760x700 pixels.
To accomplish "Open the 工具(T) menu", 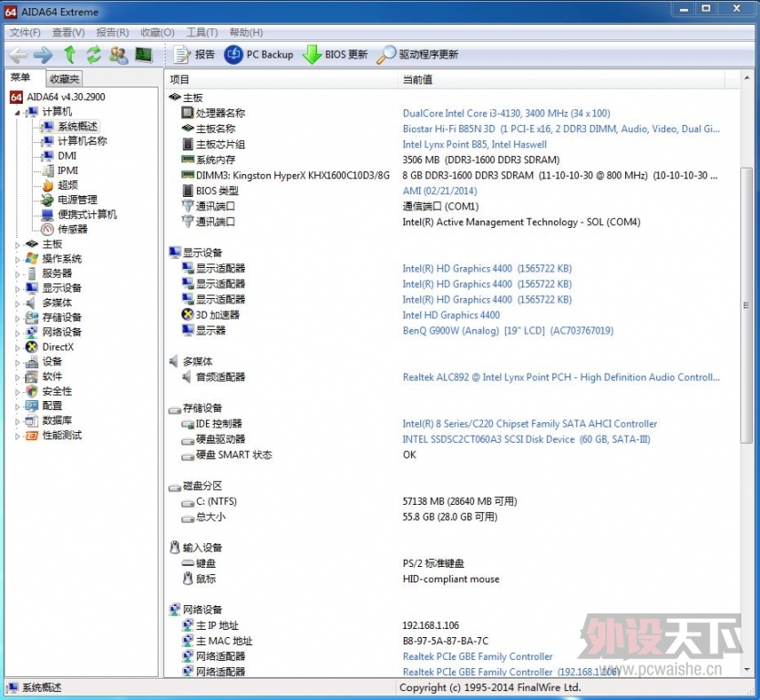I will point(202,33).
